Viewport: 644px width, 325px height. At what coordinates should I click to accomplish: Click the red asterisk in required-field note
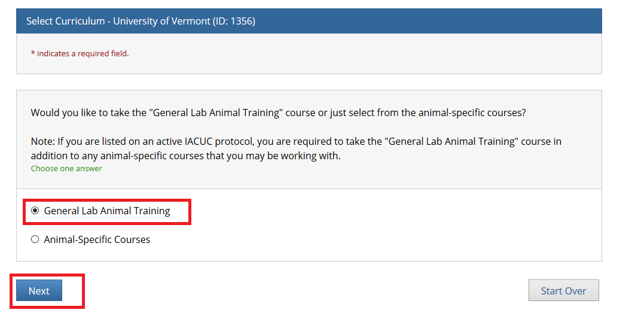point(32,53)
